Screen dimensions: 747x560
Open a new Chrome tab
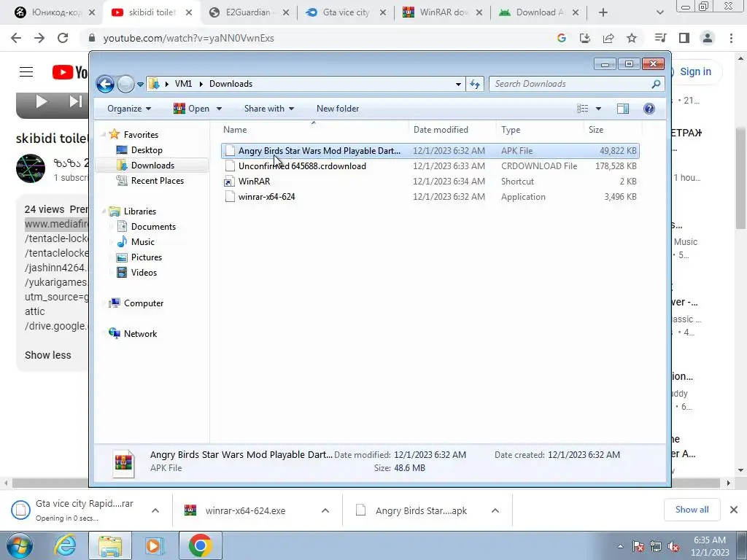click(603, 12)
